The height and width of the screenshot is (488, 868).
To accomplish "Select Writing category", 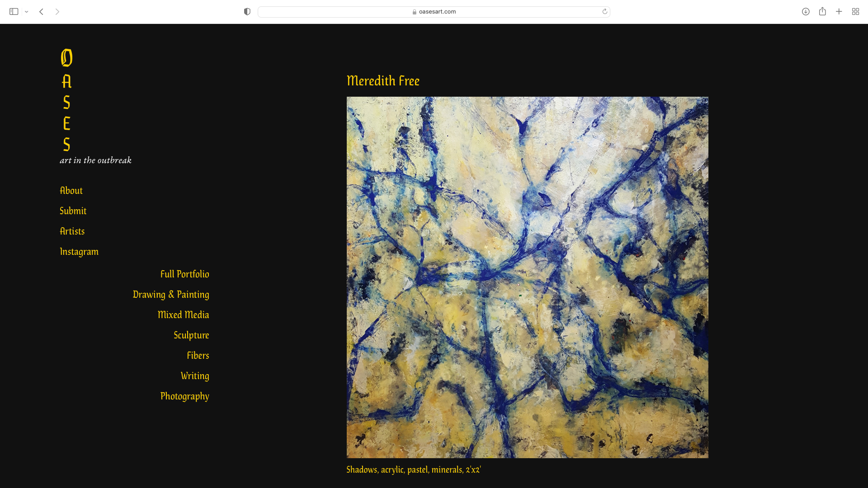I will point(195,376).
